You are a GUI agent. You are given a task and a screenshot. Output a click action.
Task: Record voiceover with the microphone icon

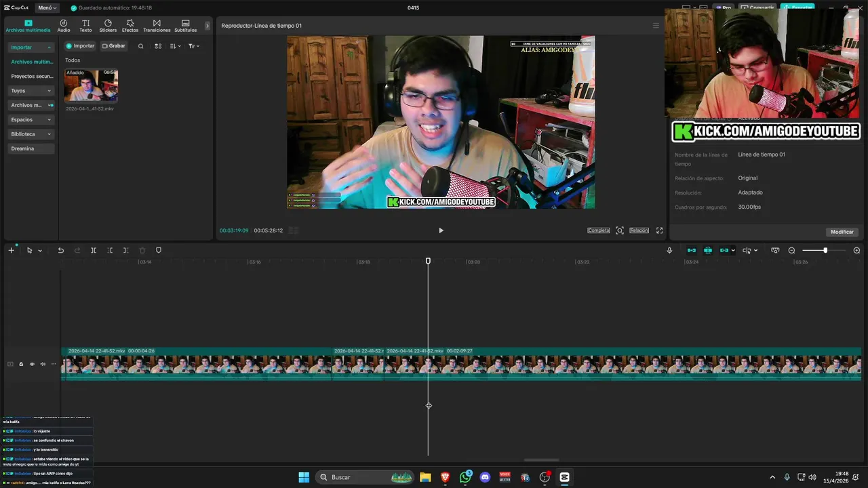coord(669,250)
